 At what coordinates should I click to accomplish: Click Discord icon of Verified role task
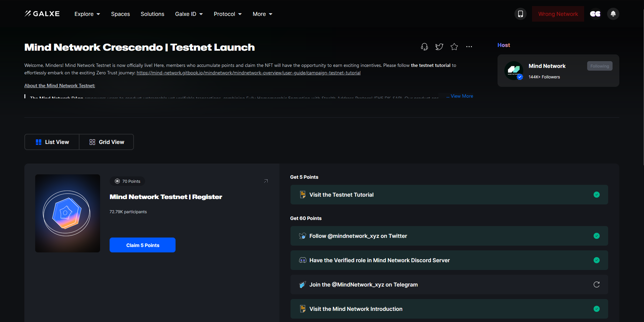point(303,260)
